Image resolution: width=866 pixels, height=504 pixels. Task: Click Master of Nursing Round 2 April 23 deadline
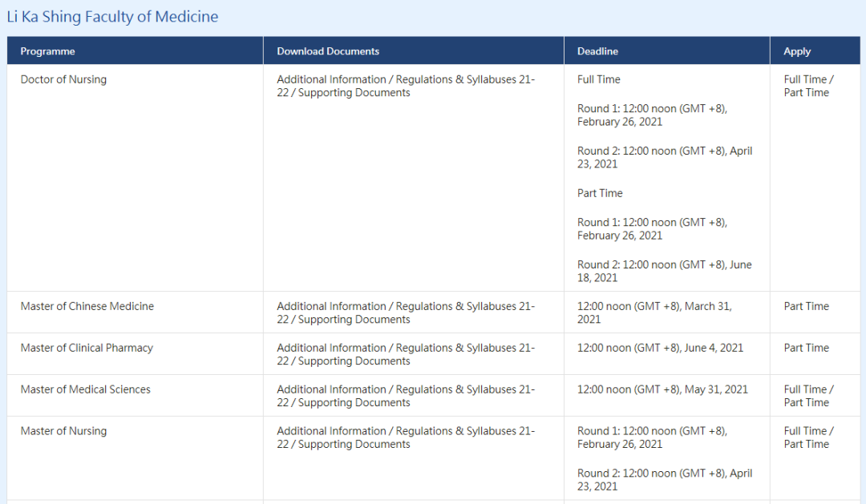pos(665,480)
